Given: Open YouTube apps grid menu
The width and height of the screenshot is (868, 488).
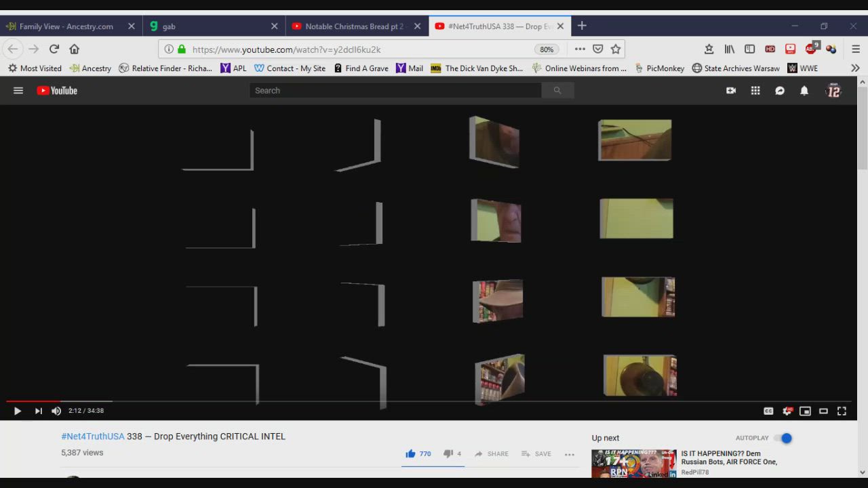Looking at the screenshot, I should point(755,91).
